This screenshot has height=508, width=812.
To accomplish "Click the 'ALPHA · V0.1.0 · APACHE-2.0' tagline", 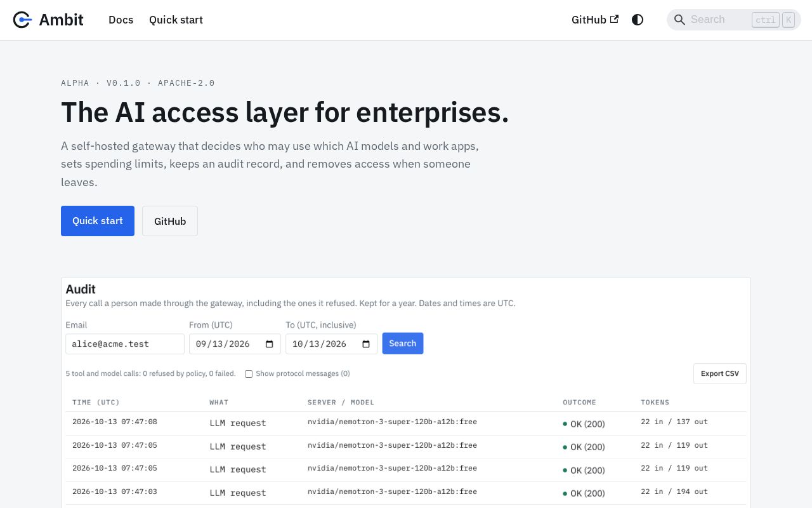I will click(138, 83).
